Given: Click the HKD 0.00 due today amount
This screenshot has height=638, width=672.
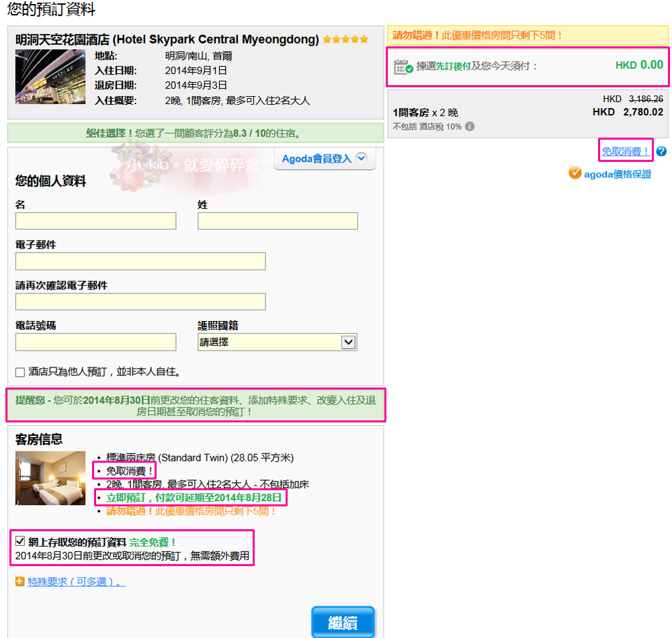Looking at the screenshot, I should tap(639, 65).
